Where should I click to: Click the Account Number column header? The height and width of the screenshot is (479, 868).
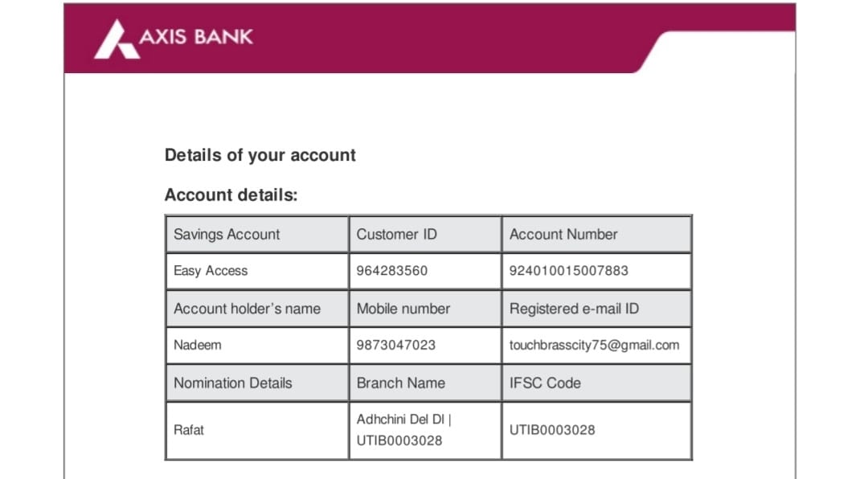563,235
